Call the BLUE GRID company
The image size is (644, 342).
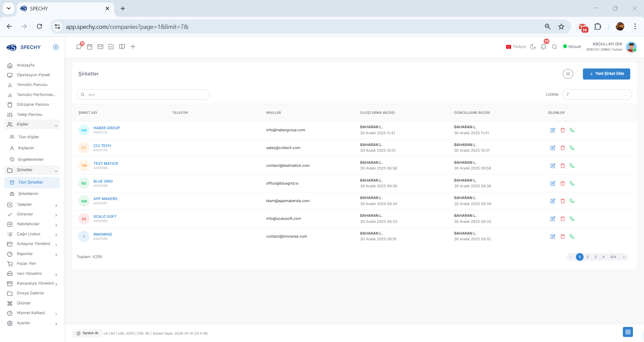pyautogui.click(x=572, y=183)
